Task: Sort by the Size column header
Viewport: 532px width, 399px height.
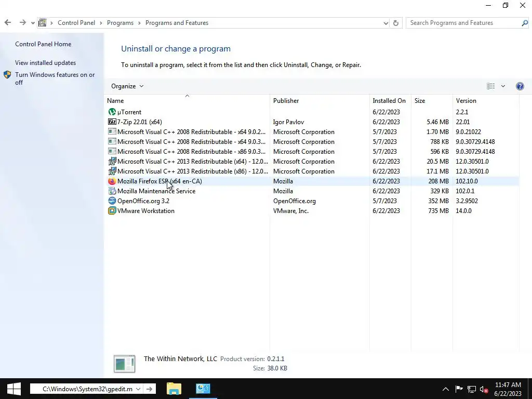Action: pos(432,100)
